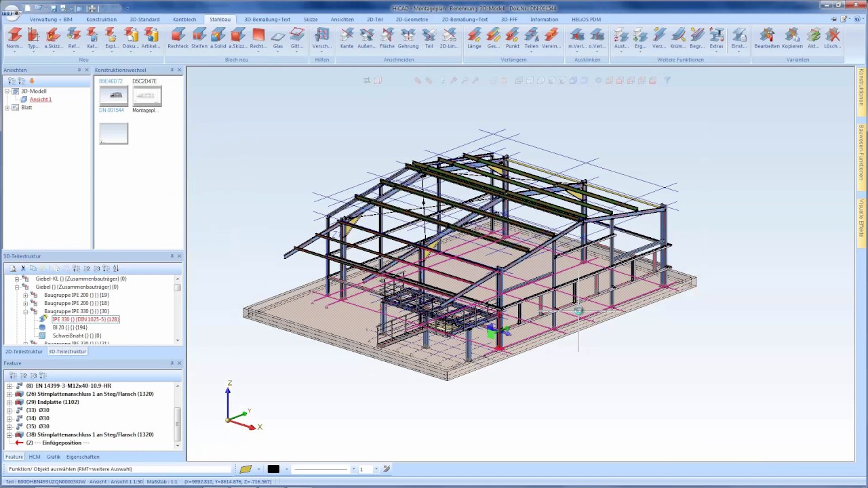Toggle auto-hide pin on Konstruktionswechsel panel
The width and height of the screenshot is (868, 488).
[171, 70]
